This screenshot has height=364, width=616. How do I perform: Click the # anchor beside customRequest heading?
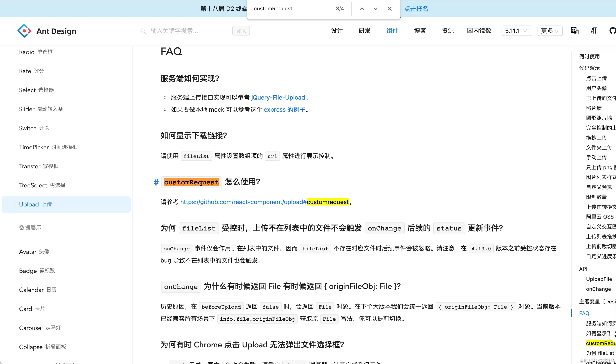pyautogui.click(x=156, y=182)
